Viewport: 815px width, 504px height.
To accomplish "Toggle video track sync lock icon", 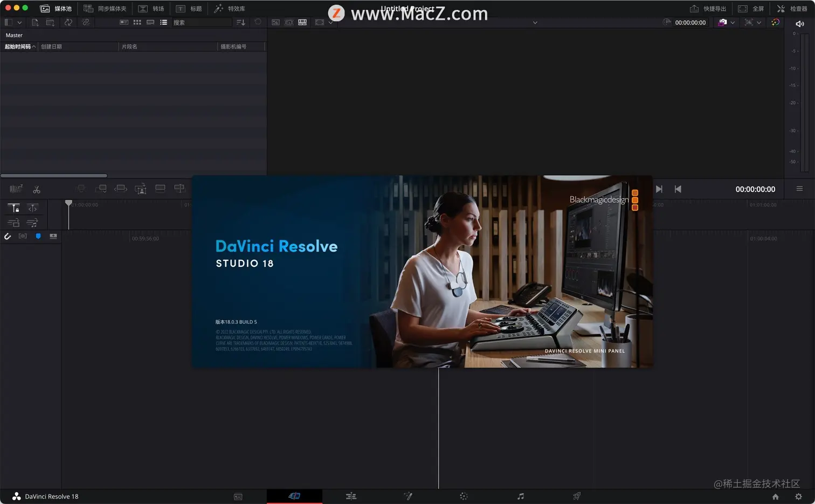I will click(13, 223).
